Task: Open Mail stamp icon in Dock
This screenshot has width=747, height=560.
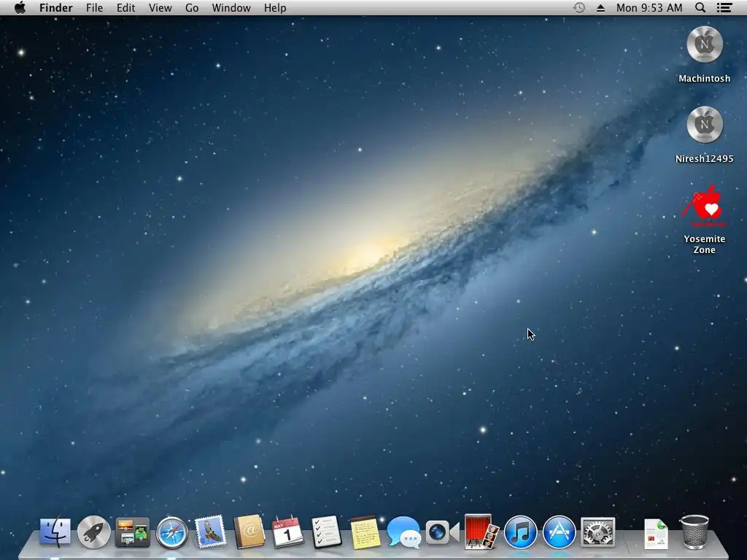Action: point(210,532)
